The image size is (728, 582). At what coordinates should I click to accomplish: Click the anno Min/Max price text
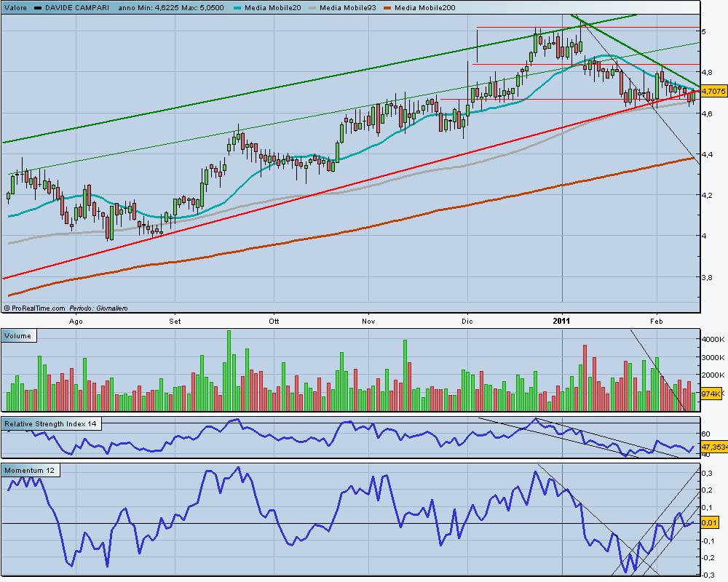click(171, 7)
